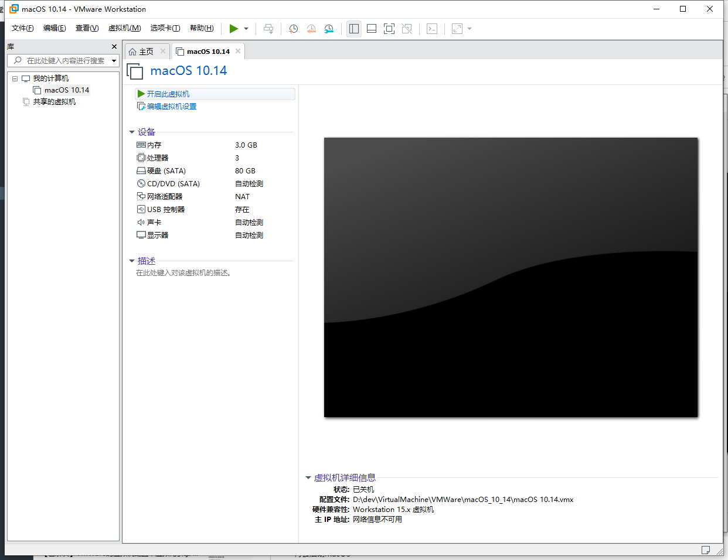Click the stretch guest display icon
This screenshot has width=728, height=560.
[457, 29]
